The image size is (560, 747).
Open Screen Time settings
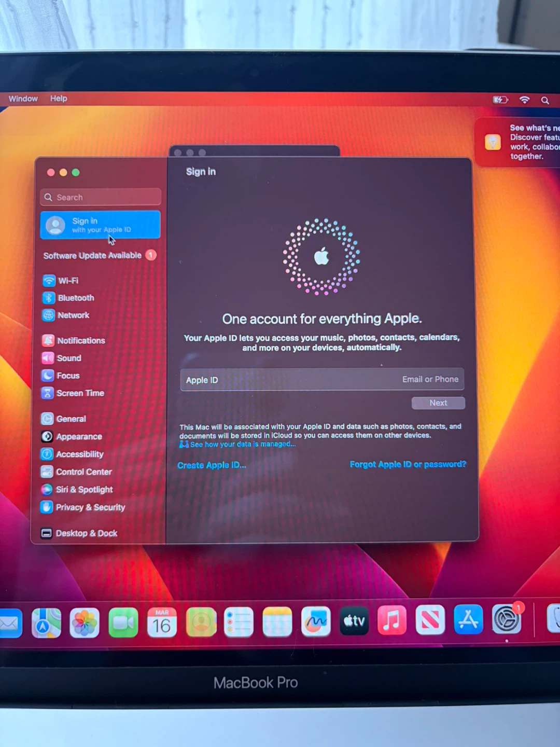(x=80, y=393)
